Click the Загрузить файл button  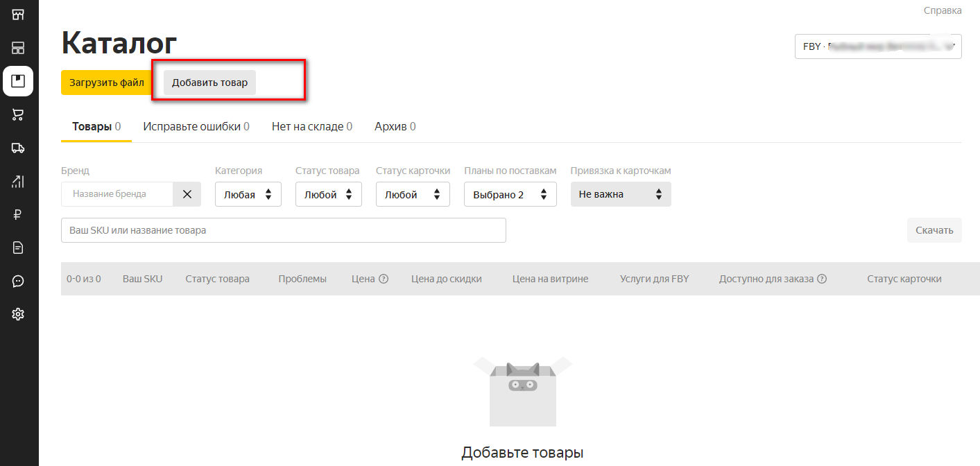pos(106,83)
